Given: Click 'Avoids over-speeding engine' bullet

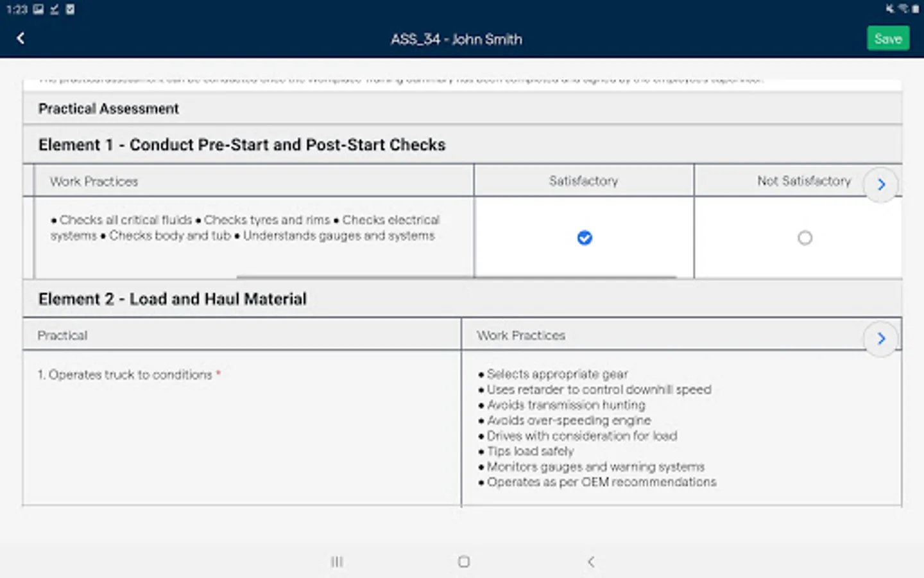Looking at the screenshot, I should (x=565, y=420).
